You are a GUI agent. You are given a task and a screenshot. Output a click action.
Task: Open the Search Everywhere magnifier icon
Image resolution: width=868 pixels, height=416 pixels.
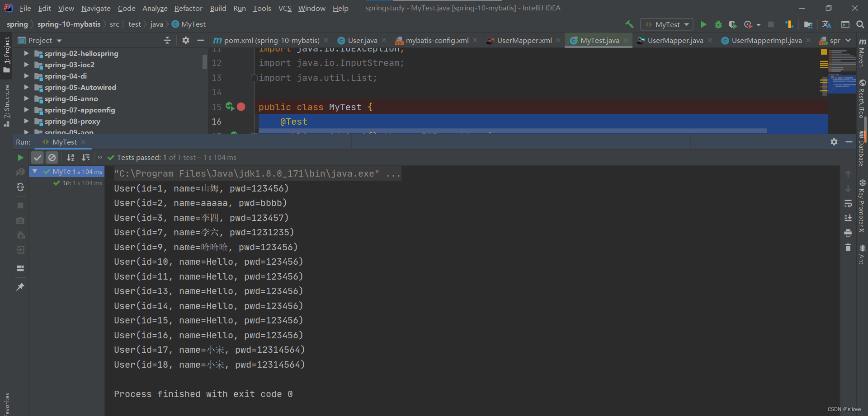[860, 24]
